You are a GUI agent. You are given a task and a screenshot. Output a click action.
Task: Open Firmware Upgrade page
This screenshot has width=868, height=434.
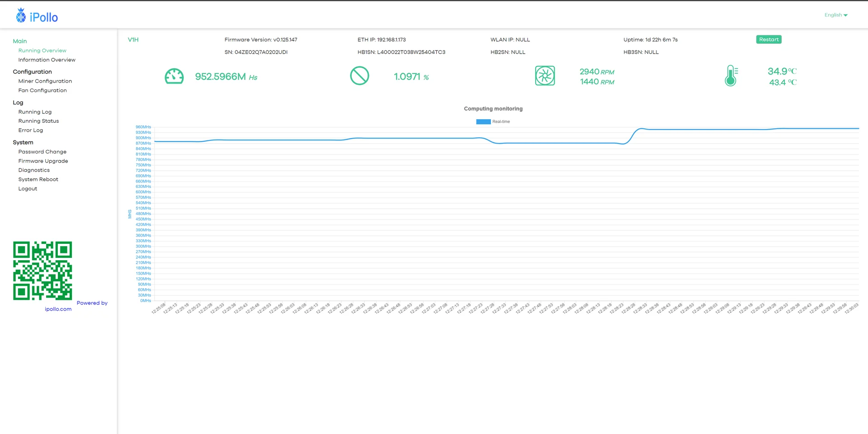coord(43,161)
